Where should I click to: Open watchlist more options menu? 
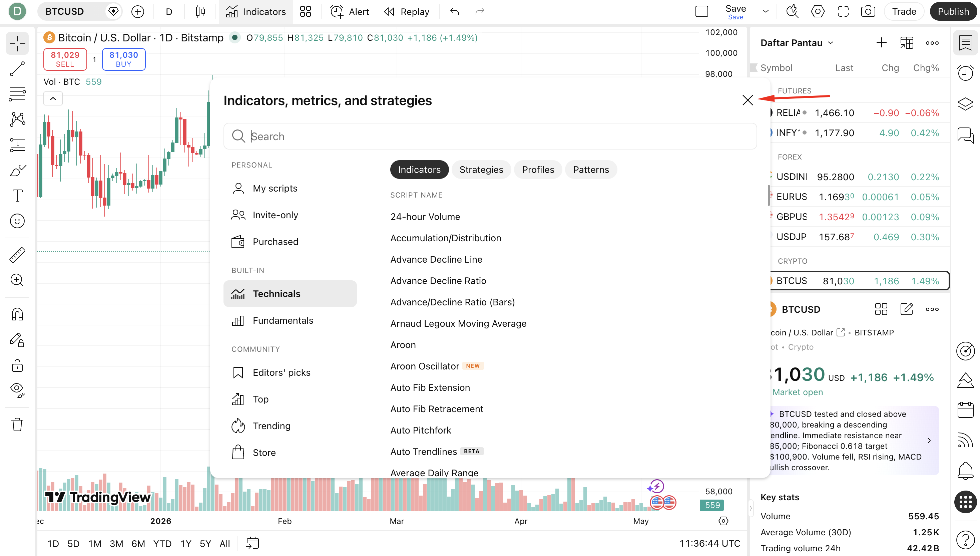[x=932, y=43]
